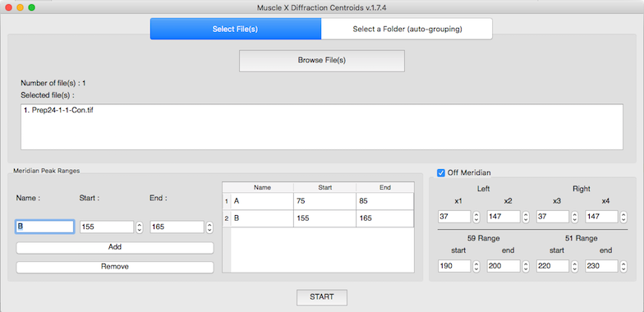Screen dimensions: 644x312
Task: Click the Left x2 input field
Action: [x=504, y=217]
